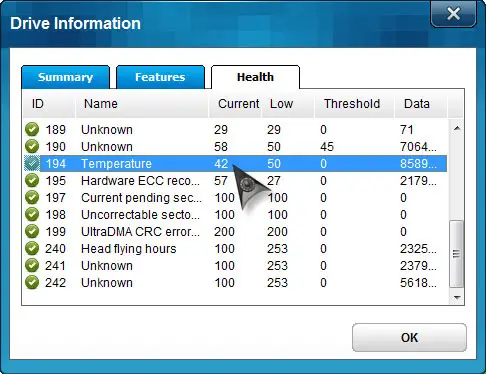Click the vertical scrollbar thumb
The height and width of the screenshot is (374, 486).
457,254
